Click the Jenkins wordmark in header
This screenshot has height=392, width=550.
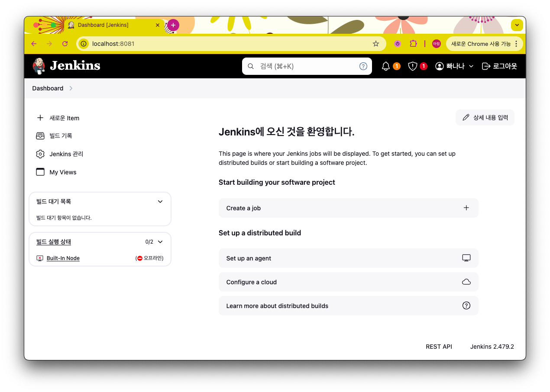75,66
